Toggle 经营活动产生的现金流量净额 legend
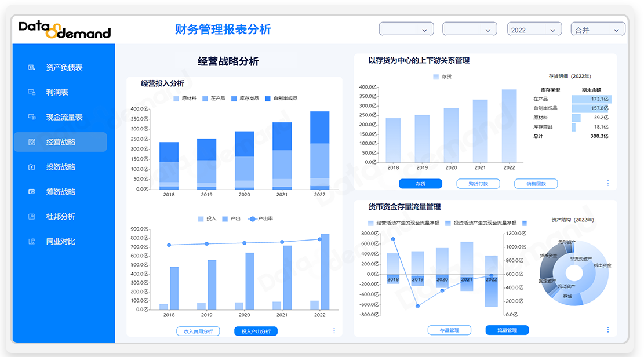Image resolution: width=644 pixels, height=357 pixels. point(403,223)
